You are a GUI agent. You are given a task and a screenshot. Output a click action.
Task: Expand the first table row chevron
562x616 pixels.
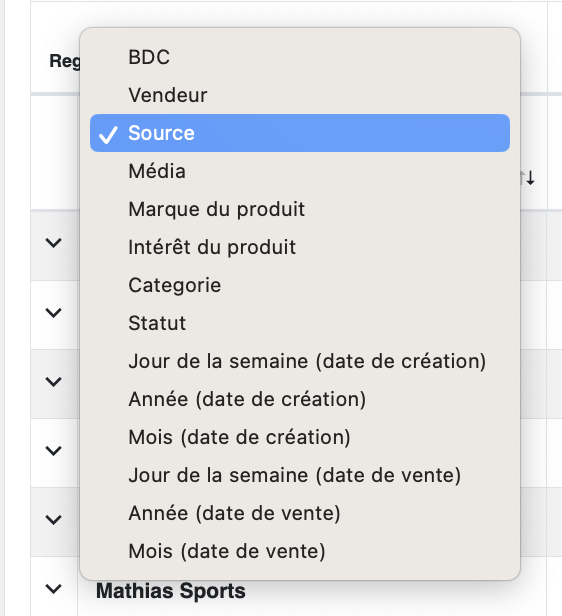pyautogui.click(x=53, y=243)
